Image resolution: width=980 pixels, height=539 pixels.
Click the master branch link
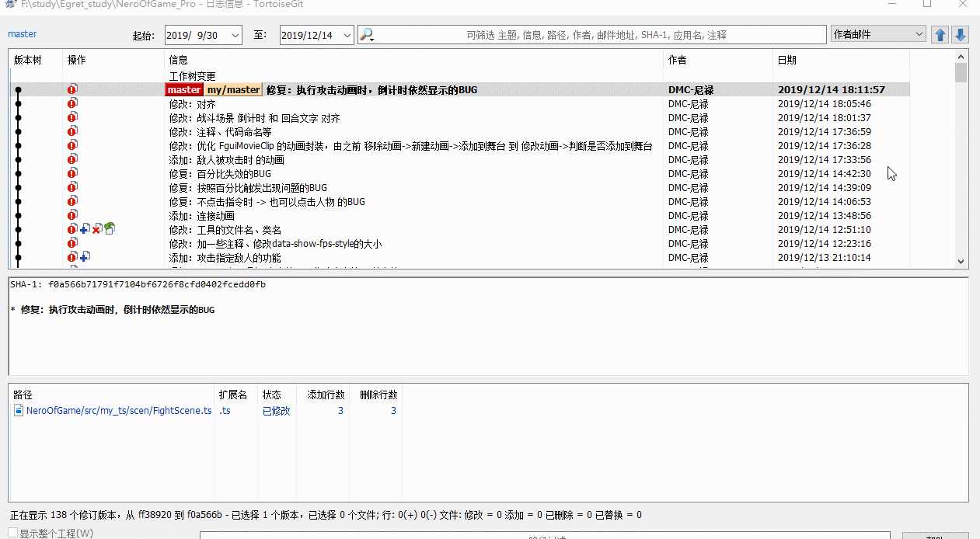[x=23, y=34]
